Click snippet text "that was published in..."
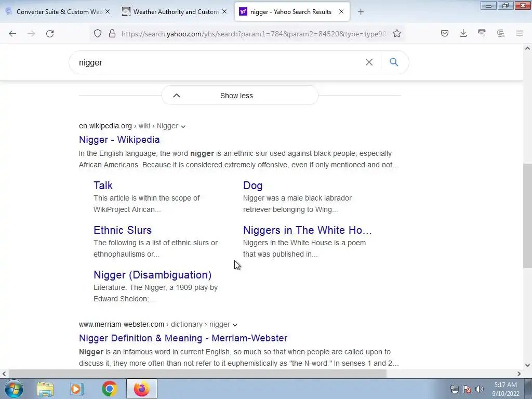Image resolution: width=532 pixels, height=399 pixels. coord(280,254)
